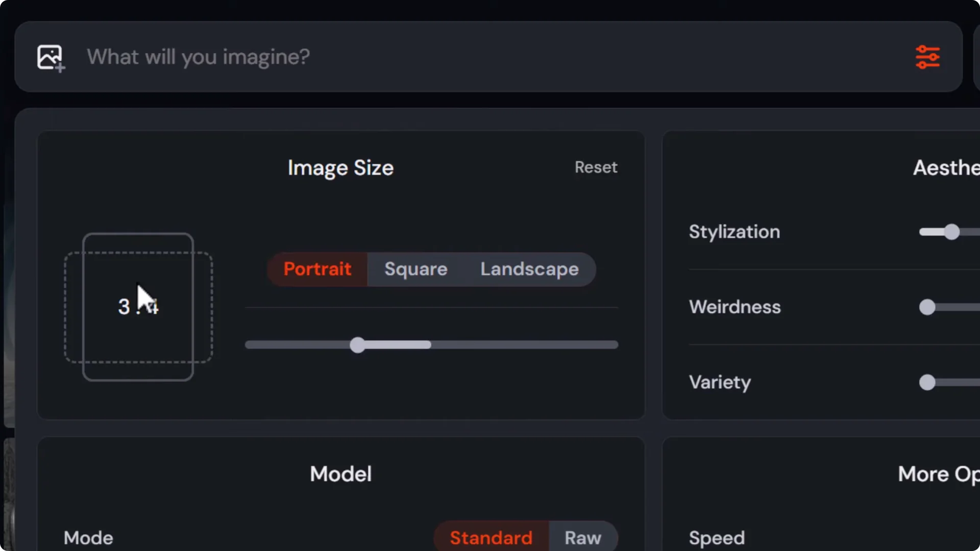Switch the Mode to Raw
The height and width of the screenshot is (551, 980).
[x=582, y=537]
